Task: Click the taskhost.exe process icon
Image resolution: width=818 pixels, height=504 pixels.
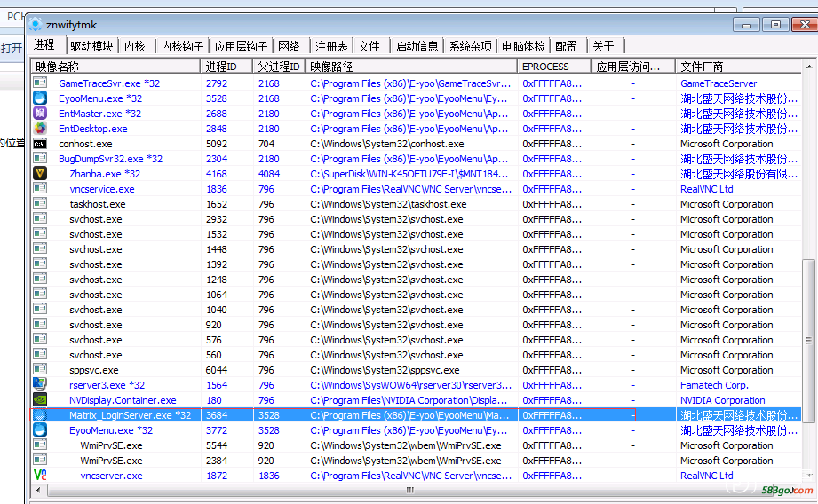Action: pos(40,204)
